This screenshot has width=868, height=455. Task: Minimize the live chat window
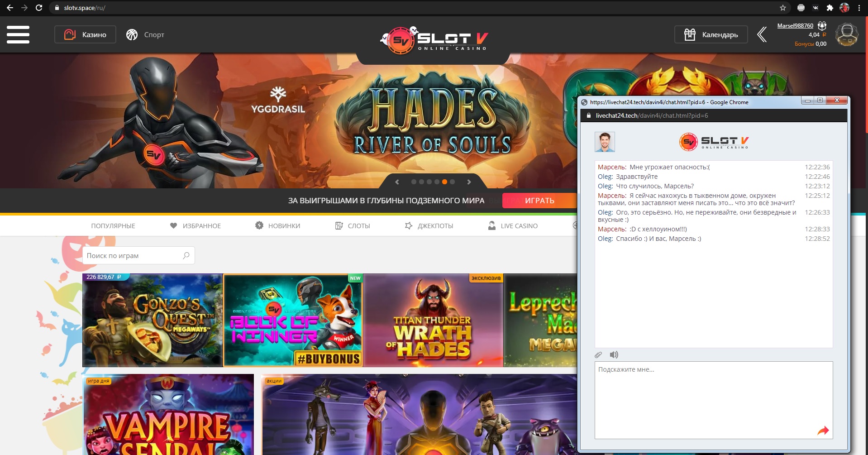pyautogui.click(x=807, y=101)
